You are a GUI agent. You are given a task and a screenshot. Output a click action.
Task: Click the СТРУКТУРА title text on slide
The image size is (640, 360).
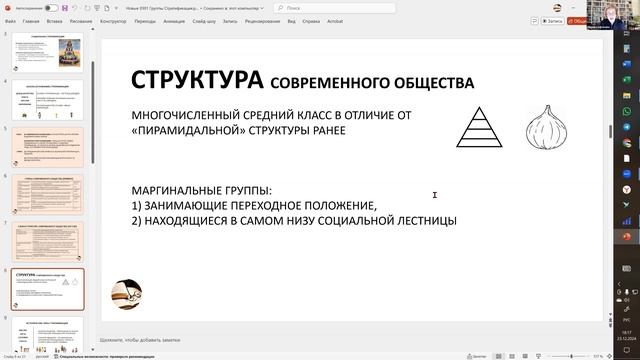(x=197, y=79)
